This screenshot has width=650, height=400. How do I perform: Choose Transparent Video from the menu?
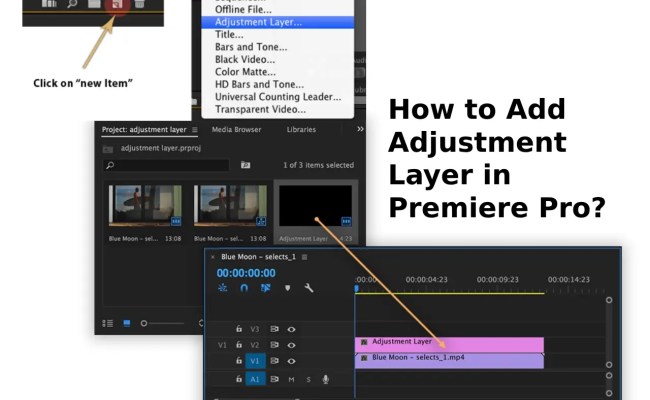[x=260, y=109]
